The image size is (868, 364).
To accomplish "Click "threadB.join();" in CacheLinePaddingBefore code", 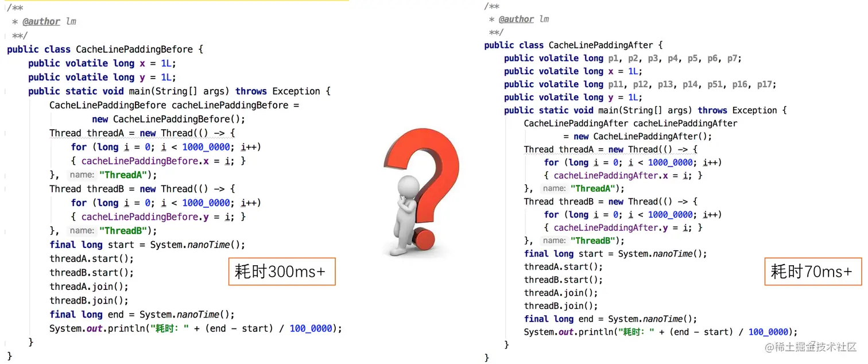I will (89, 300).
